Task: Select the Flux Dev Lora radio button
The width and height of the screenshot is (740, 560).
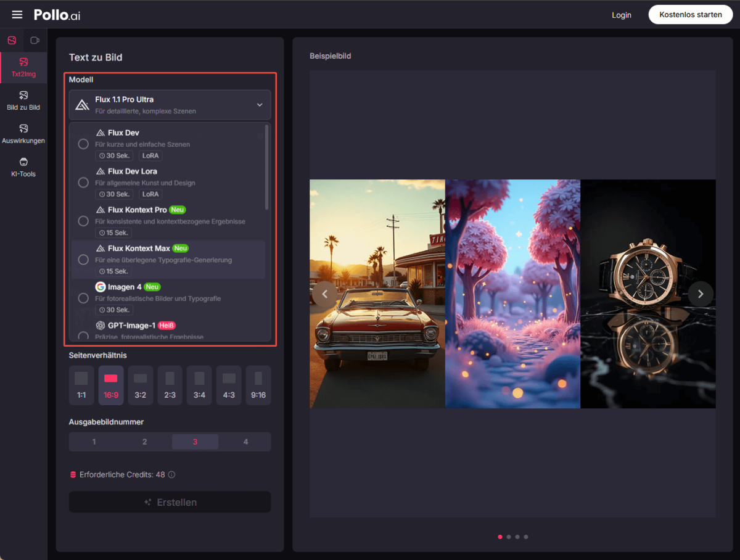Action: (x=83, y=183)
